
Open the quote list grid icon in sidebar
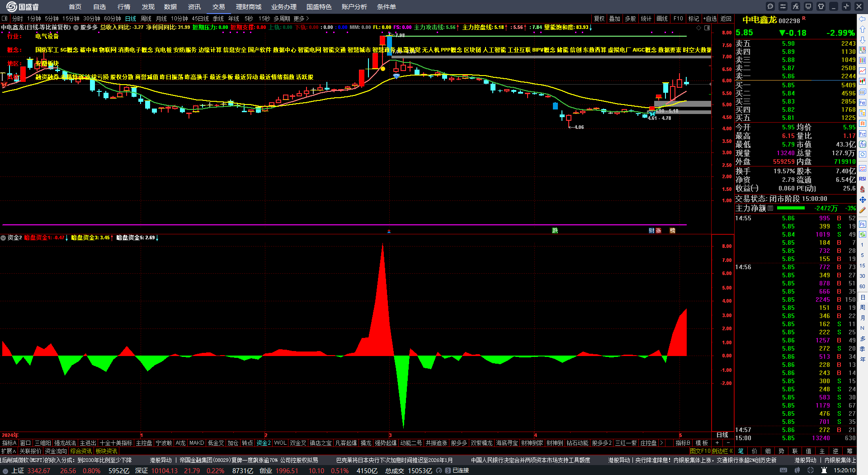tap(863, 60)
